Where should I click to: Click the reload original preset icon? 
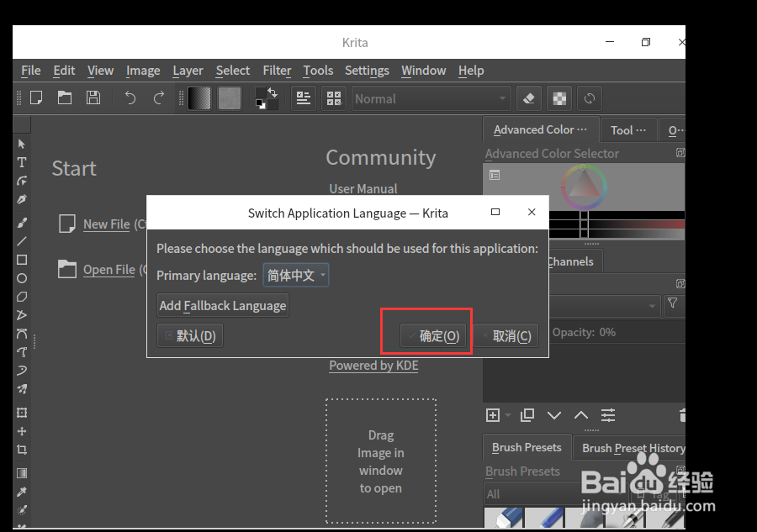pos(590,98)
